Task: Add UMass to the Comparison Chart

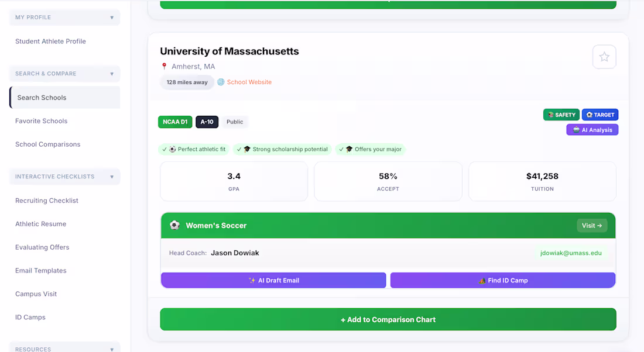Action: point(388,319)
